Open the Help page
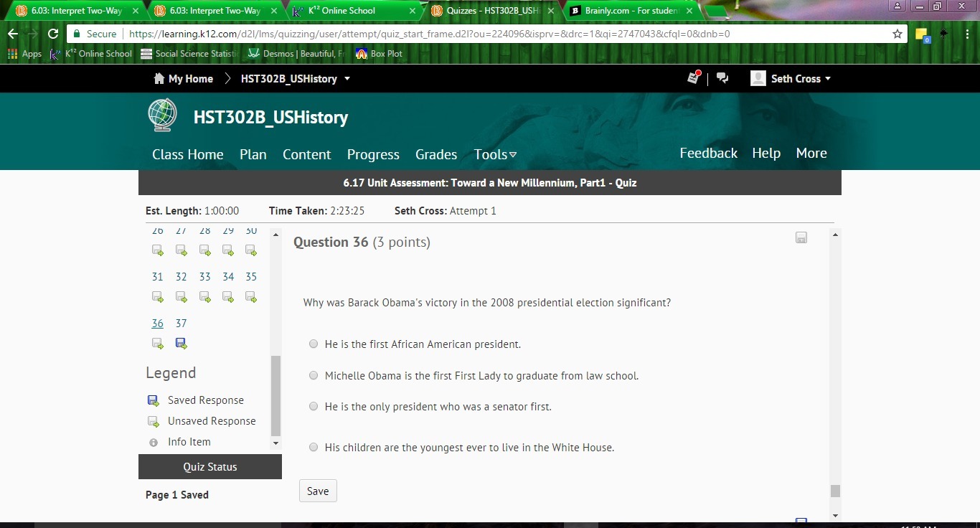Screen dimensions: 980x528 coord(766,153)
